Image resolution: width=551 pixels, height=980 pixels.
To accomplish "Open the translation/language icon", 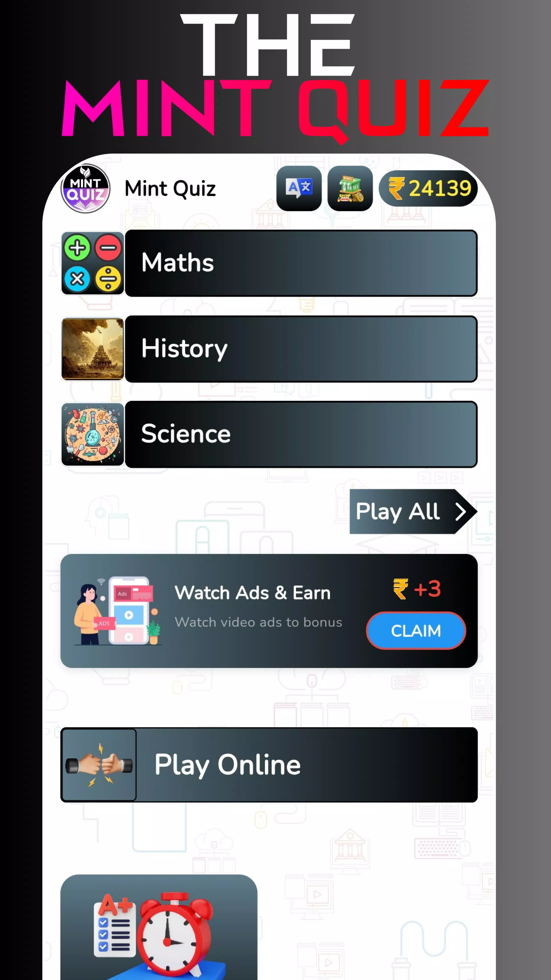I will [299, 188].
